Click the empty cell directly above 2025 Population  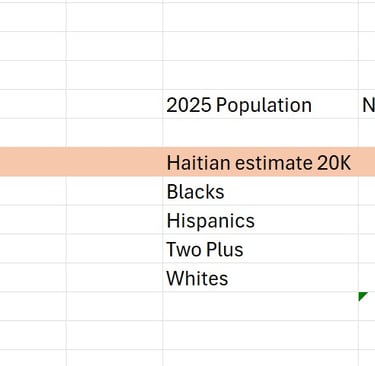click(261, 75)
